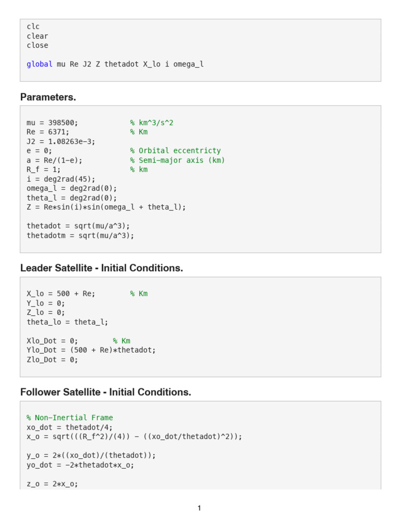
Task: Click the "% Semi-major axis (km)" comment
Action: coord(178,160)
